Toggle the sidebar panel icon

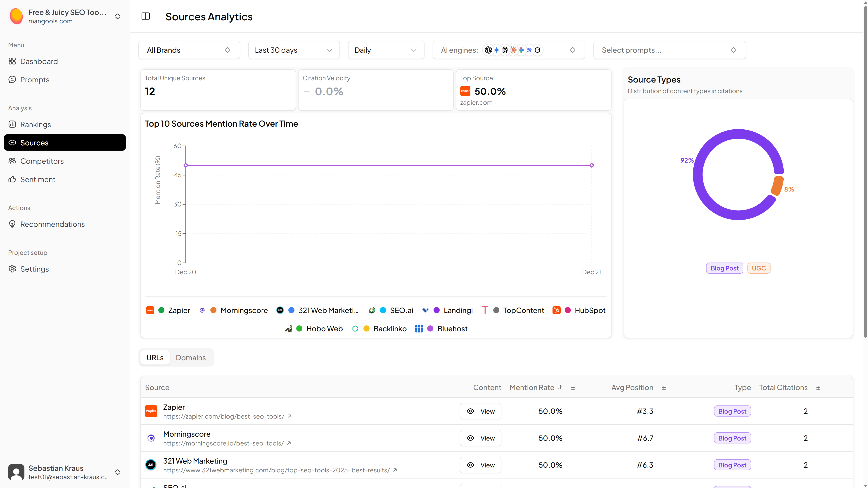point(146,16)
